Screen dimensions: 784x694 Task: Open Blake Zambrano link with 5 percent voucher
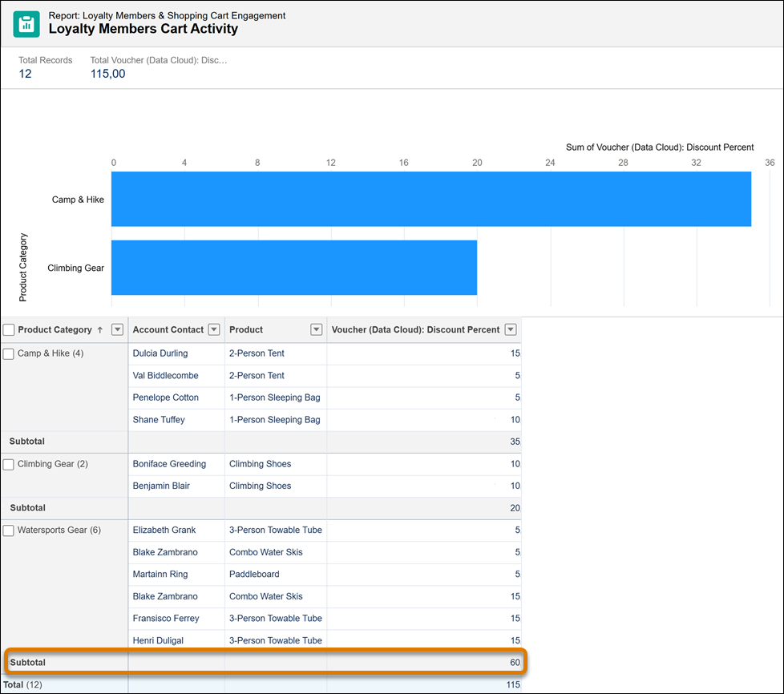(x=165, y=552)
